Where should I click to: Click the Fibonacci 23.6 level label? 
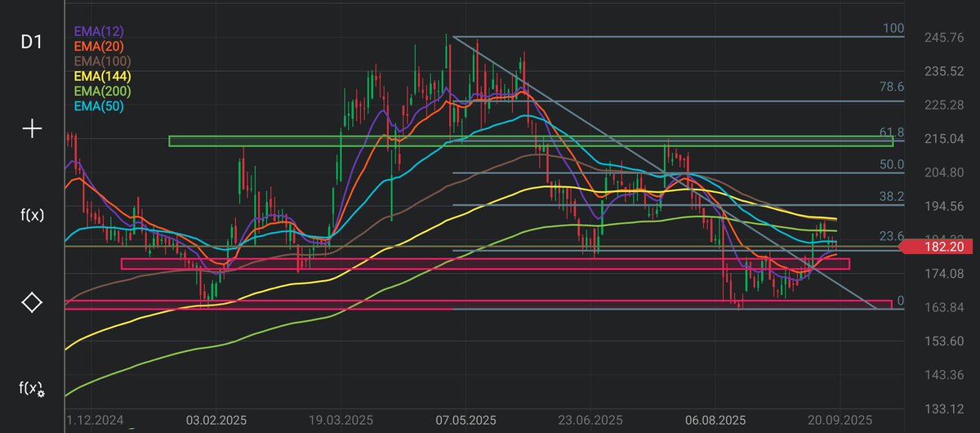tap(891, 236)
